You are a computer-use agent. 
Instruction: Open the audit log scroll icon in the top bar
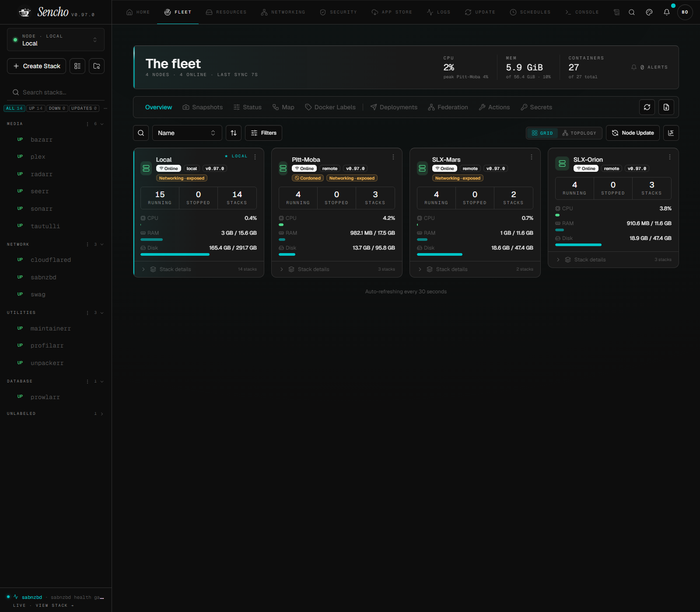[617, 12]
